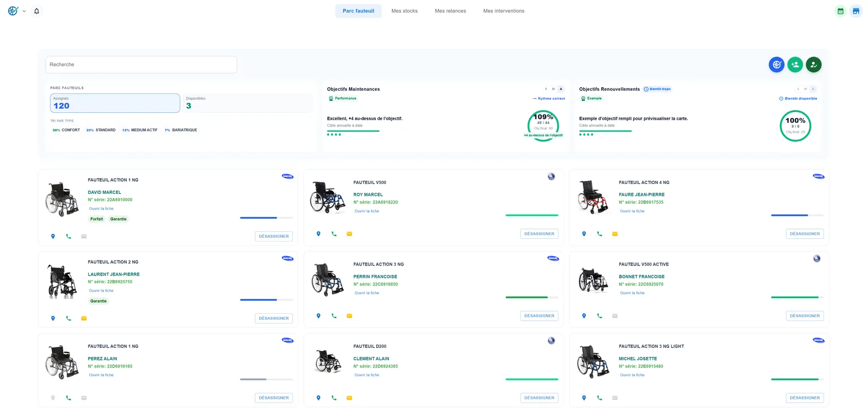Click envelope icon for LAURENT JEAN-PIERRE
The height and width of the screenshot is (412, 868).
pyautogui.click(x=84, y=319)
